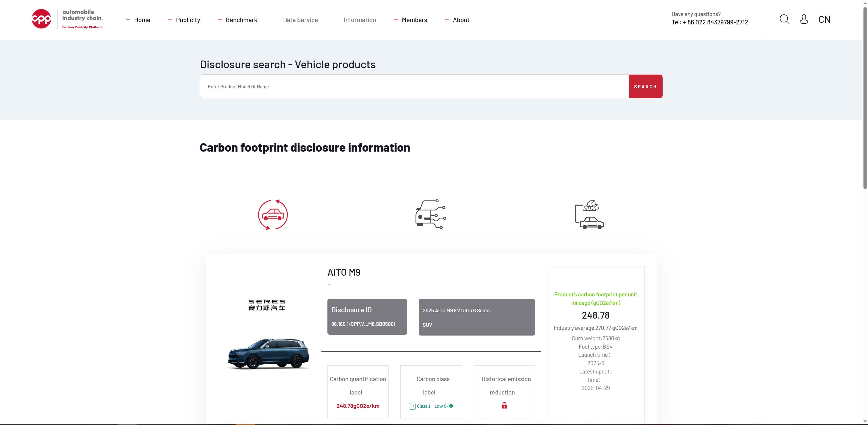The height and width of the screenshot is (425, 868).
Task: Open the Historical emission reduction card
Action: (504, 392)
